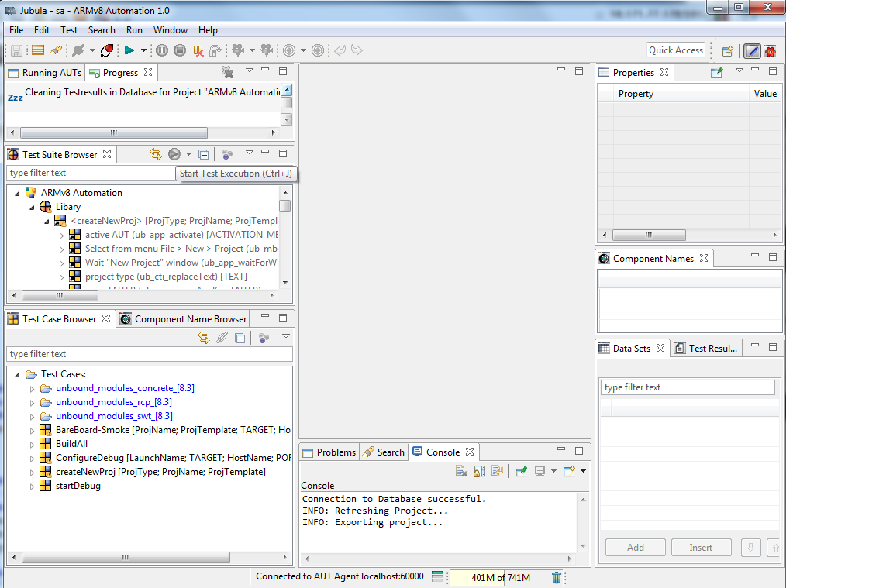Image resolution: width=893 pixels, height=588 pixels.
Task: Click the Quick Access field
Action: (676, 50)
